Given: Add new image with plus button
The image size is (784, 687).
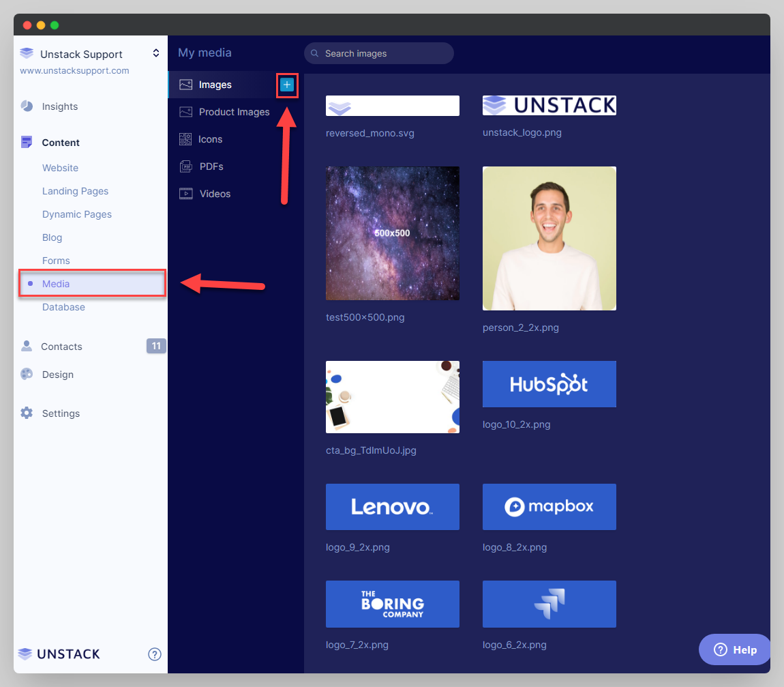Looking at the screenshot, I should click(x=287, y=85).
